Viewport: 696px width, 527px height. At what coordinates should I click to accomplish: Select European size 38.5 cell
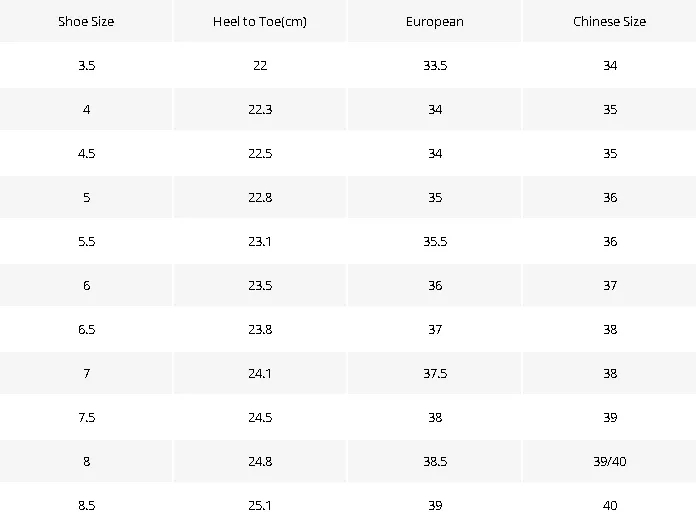[x=435, y=461]
